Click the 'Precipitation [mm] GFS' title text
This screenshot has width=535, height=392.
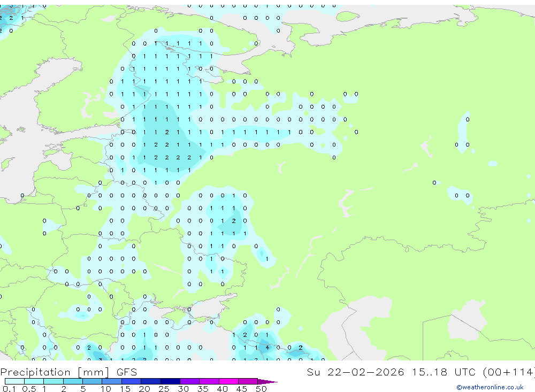coord(68,372)
